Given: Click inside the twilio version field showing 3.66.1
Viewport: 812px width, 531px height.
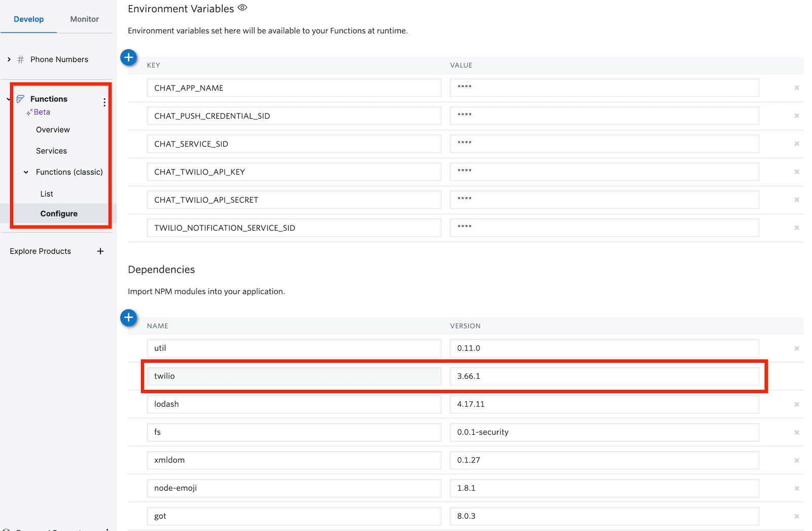Looking at the screenshot, I should click(x=604, y=376).
